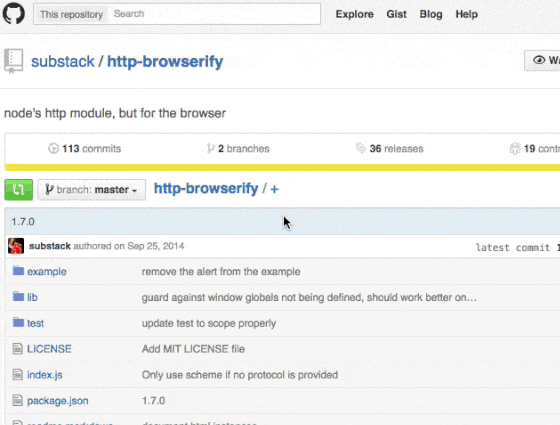
Task: Open the test folder
Action: 35,323
